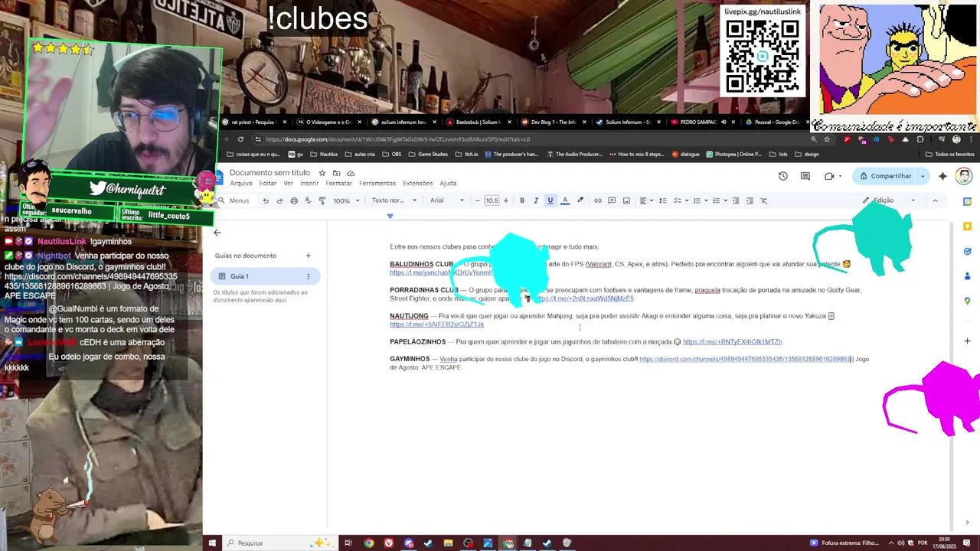Open the Gemini sparkle assistant

coord(942,176)
